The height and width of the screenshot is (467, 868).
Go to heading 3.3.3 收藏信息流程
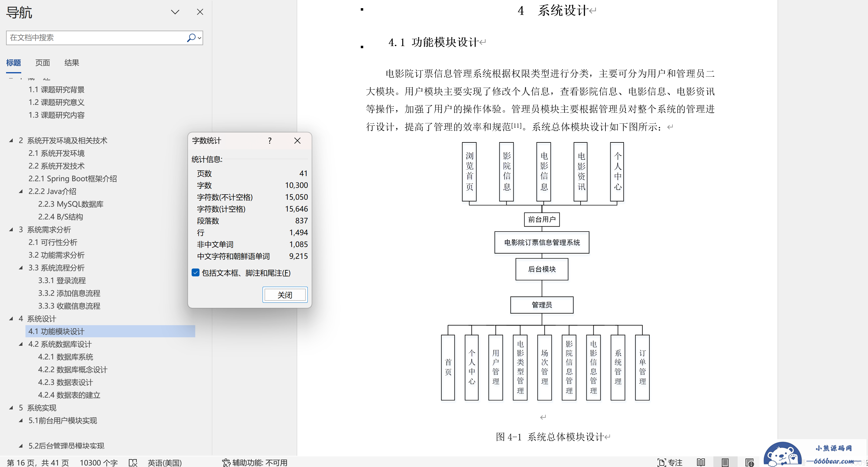pyautogui.click(x=69, y=306)
